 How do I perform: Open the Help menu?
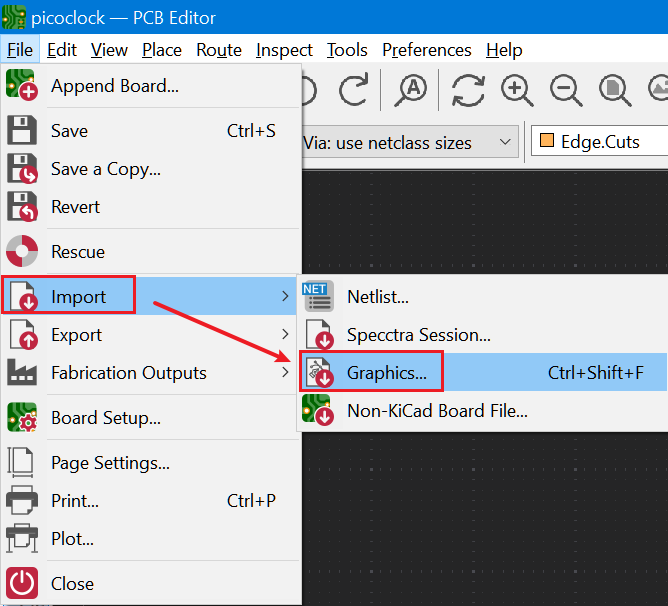click(504, 50)
